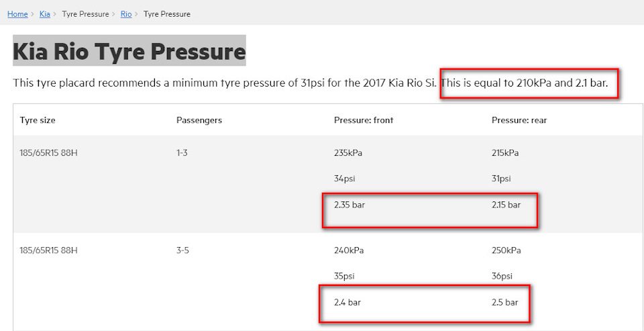Click the Tyre size column header
The width and height of the screenshot is (644, 331).
coord(38,120)
